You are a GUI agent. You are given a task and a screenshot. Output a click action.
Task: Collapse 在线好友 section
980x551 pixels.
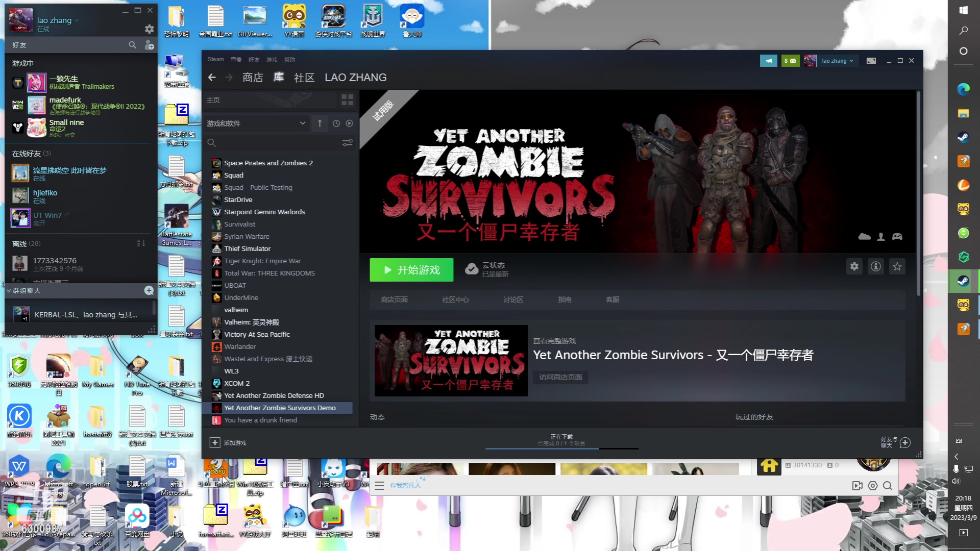pyautogui.click(x=31, y=154)
